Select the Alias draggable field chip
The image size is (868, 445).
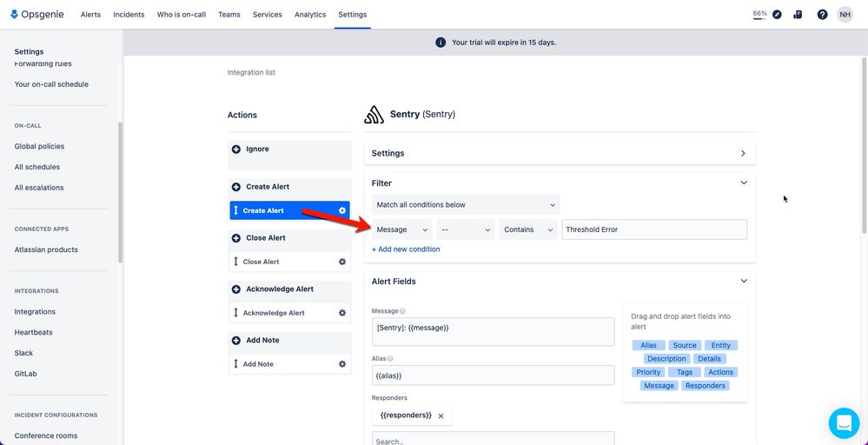click(648, 345)
